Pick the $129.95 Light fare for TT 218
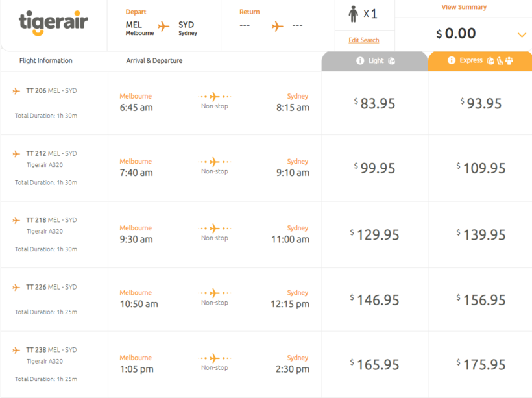 [374, 235]
